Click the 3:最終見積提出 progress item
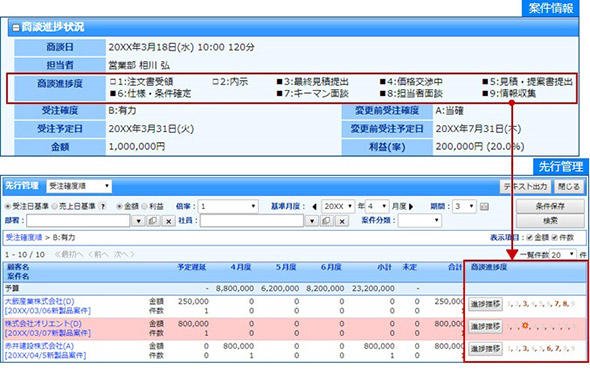590x369 pixels. tap(313, 82)
